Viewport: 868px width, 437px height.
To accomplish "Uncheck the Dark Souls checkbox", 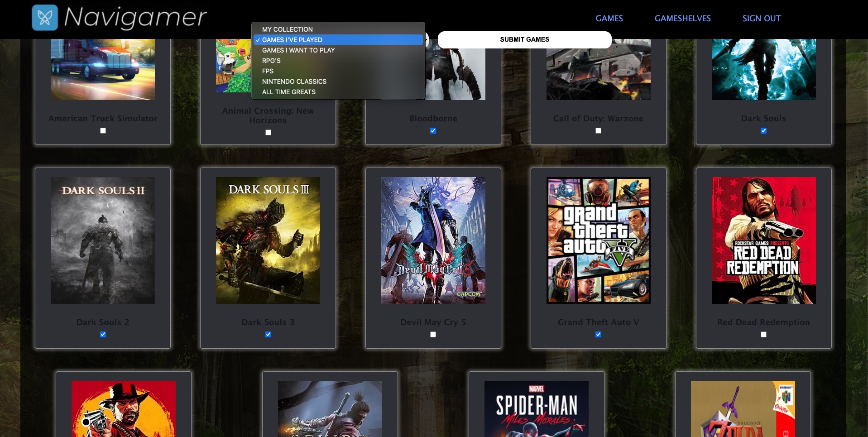I will pyautogui.click(x=763, y=130).
